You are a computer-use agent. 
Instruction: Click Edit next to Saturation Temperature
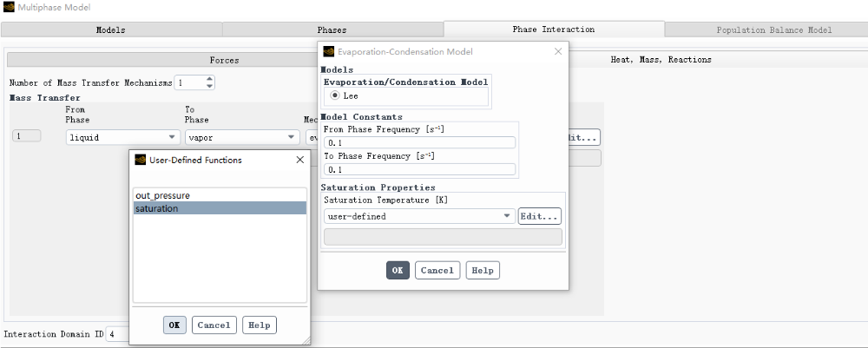click(539, 216)
